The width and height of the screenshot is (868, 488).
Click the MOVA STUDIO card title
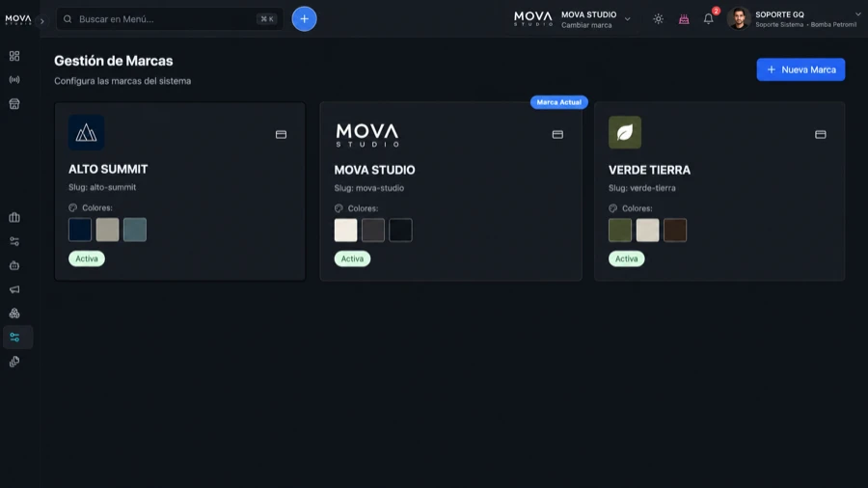pos(375,170)
